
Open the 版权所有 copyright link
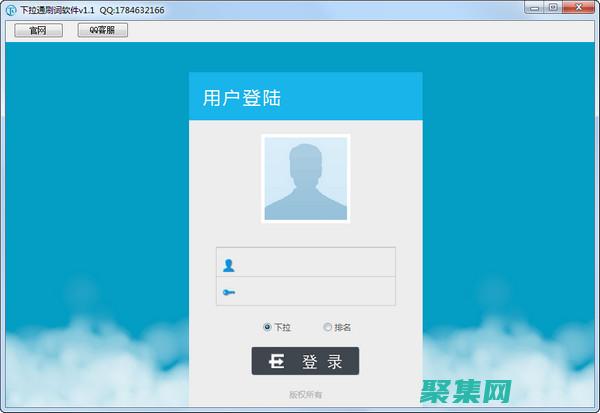click(305, 394)
